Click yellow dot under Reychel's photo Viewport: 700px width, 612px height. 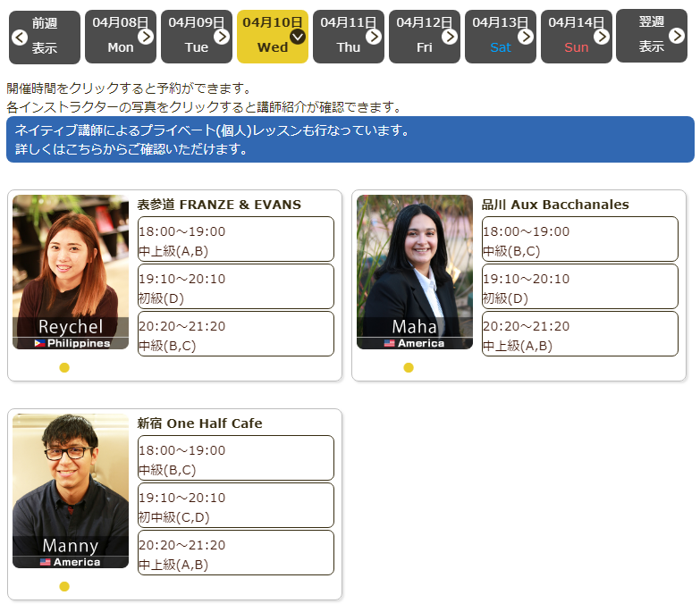pos(64,367)
